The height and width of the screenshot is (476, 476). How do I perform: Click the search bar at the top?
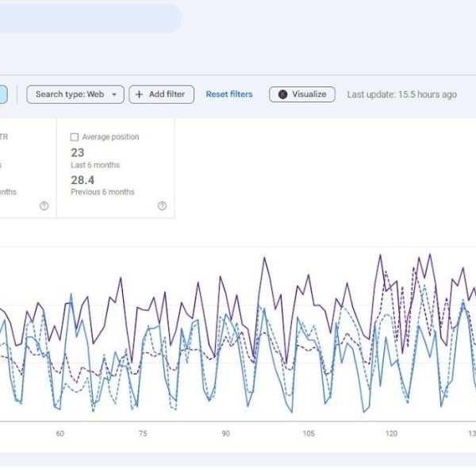(x=87, y=18)
